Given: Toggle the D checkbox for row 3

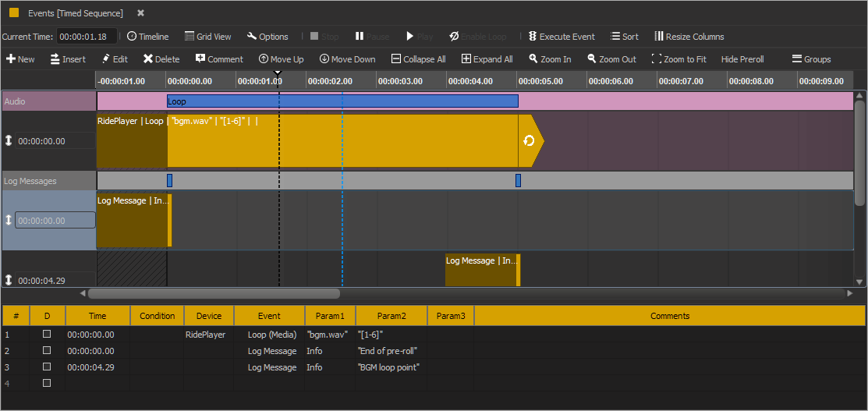Looking at the screenshot, I should pos(47,367).
